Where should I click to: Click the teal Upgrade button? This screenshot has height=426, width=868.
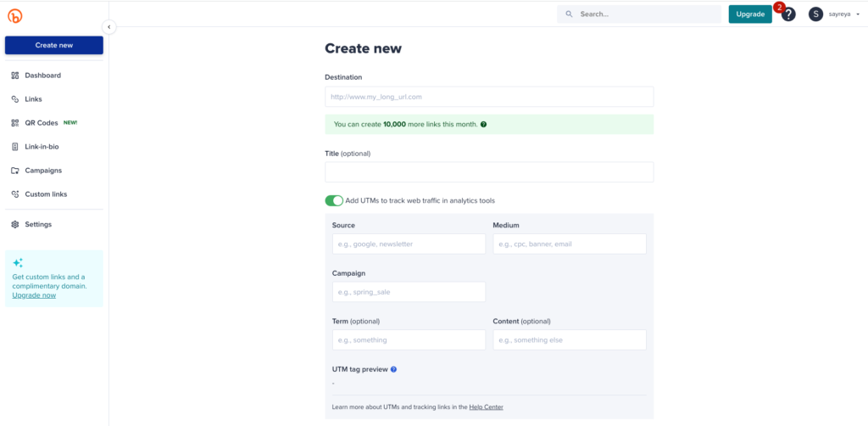click(x=749, y=14)
